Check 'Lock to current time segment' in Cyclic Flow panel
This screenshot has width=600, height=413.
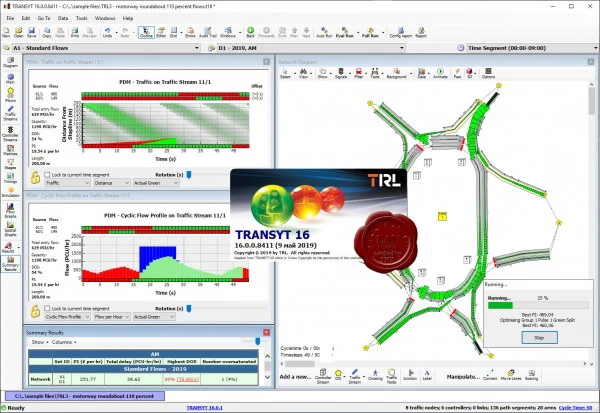[x=47, y=308]
